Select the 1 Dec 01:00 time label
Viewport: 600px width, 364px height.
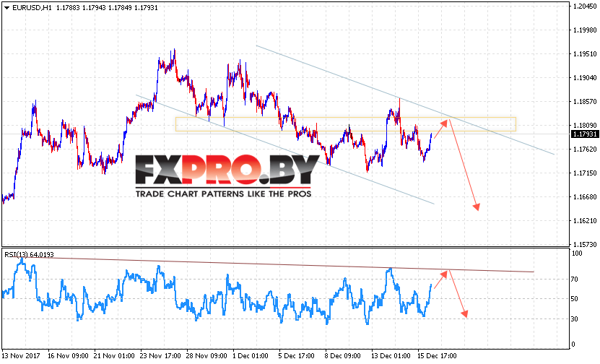(x=251, y=356)
